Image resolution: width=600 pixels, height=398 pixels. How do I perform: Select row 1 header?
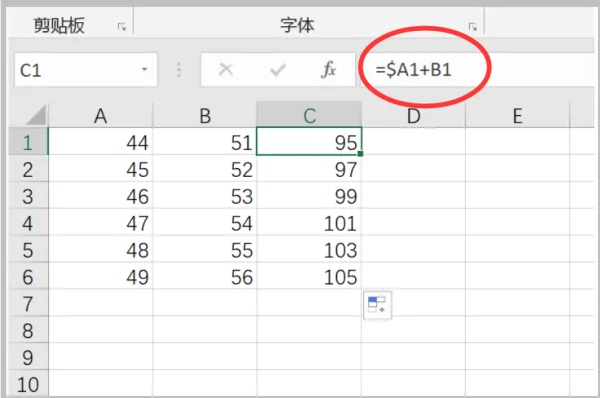pyautogui.click(x=28, y=142)
